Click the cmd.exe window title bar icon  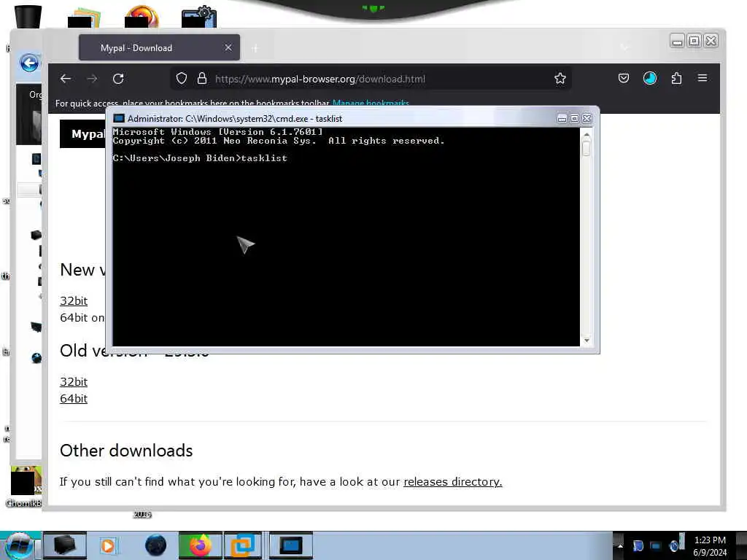(119, 119)
